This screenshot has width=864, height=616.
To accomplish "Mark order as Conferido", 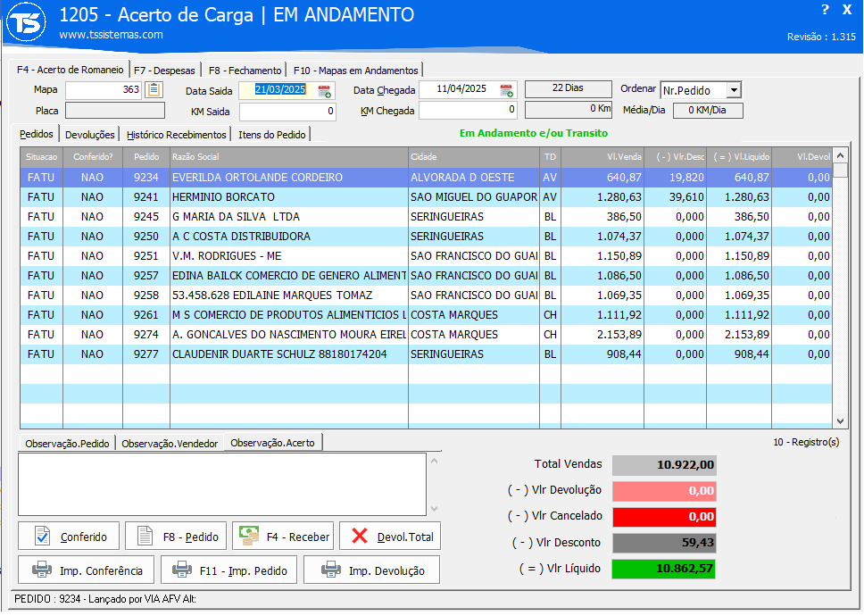I will [x=70, y=537].
